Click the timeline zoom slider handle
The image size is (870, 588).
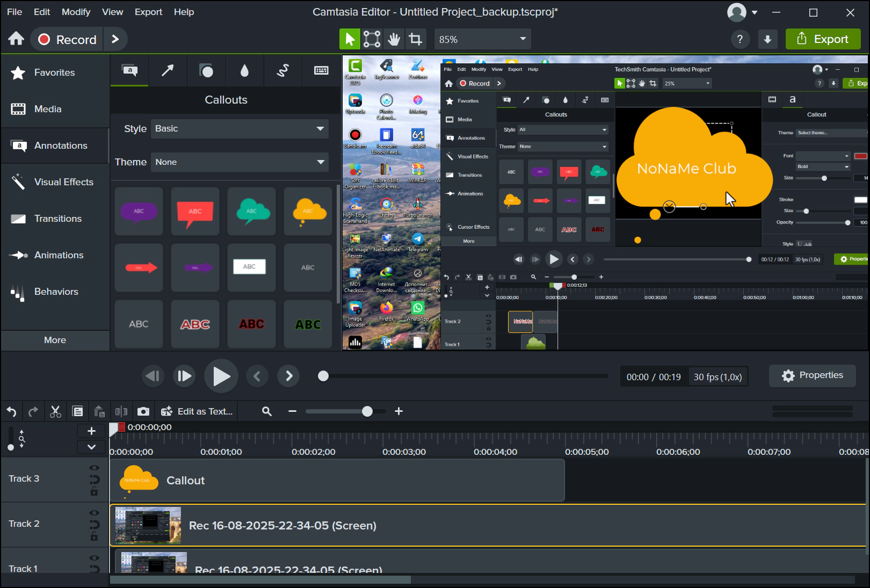(367, 411)
